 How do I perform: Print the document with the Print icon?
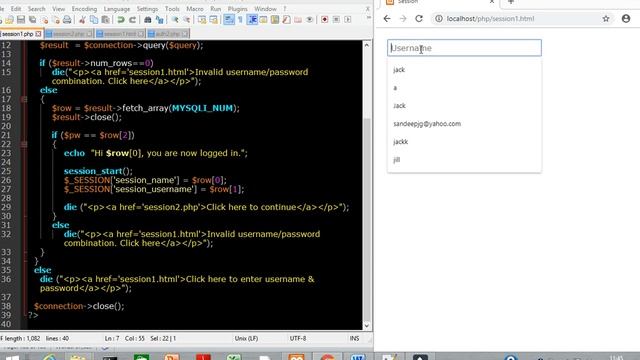(x=67, y=20)
